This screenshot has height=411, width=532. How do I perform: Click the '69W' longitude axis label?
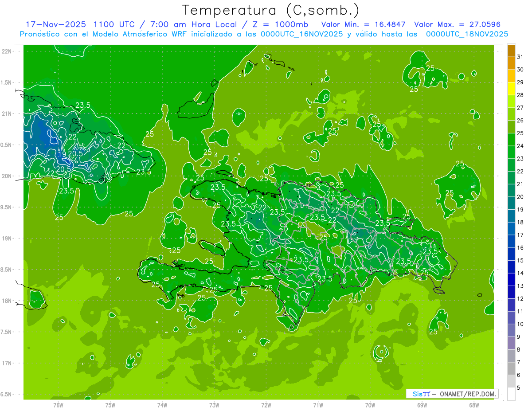click(422, 405)
